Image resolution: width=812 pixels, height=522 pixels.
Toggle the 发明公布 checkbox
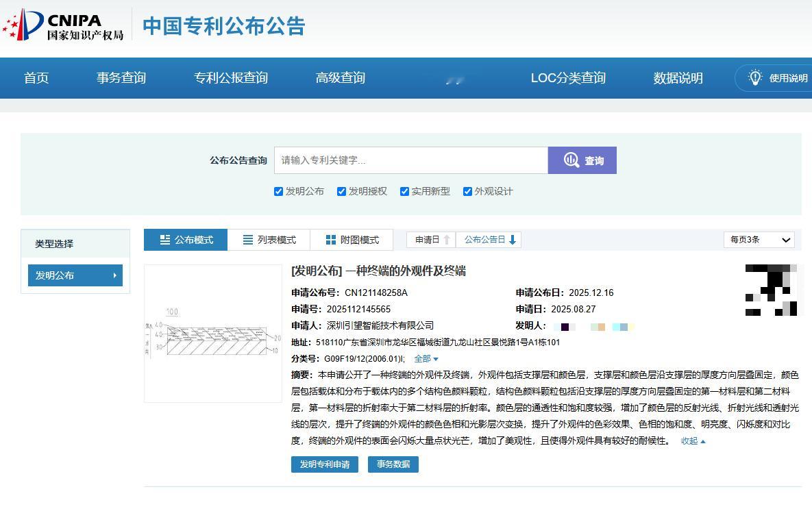(x=278, y=192)
